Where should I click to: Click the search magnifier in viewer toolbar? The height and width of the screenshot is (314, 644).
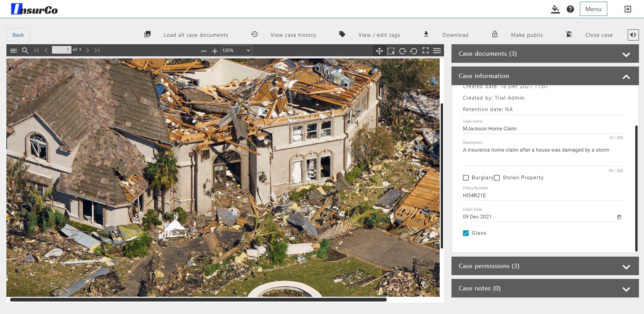pos(25,50)
